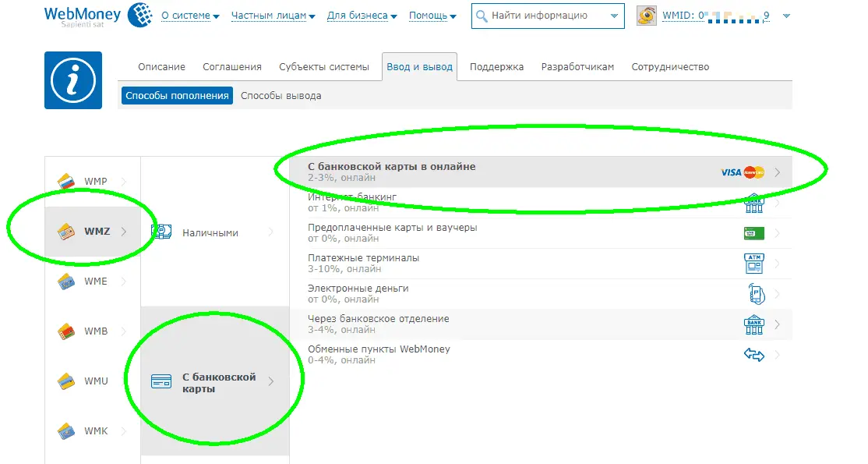Click the Найти информацию search field

(548, 16)
